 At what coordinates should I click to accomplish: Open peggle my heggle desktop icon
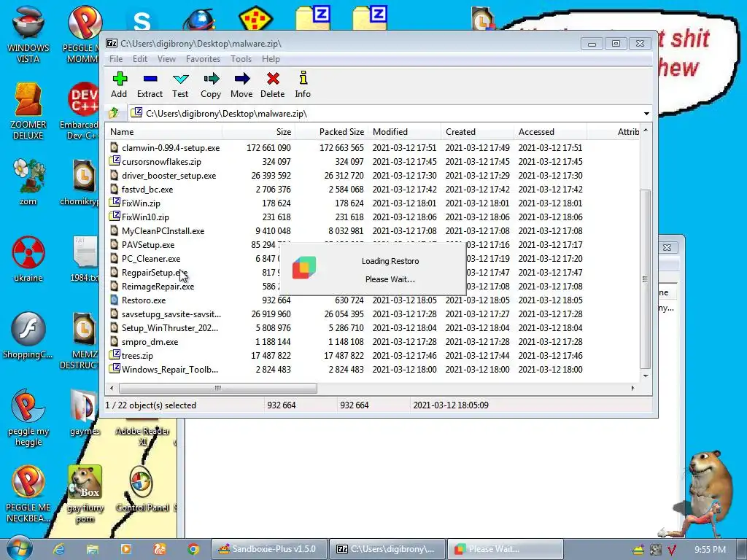(28, 418)
